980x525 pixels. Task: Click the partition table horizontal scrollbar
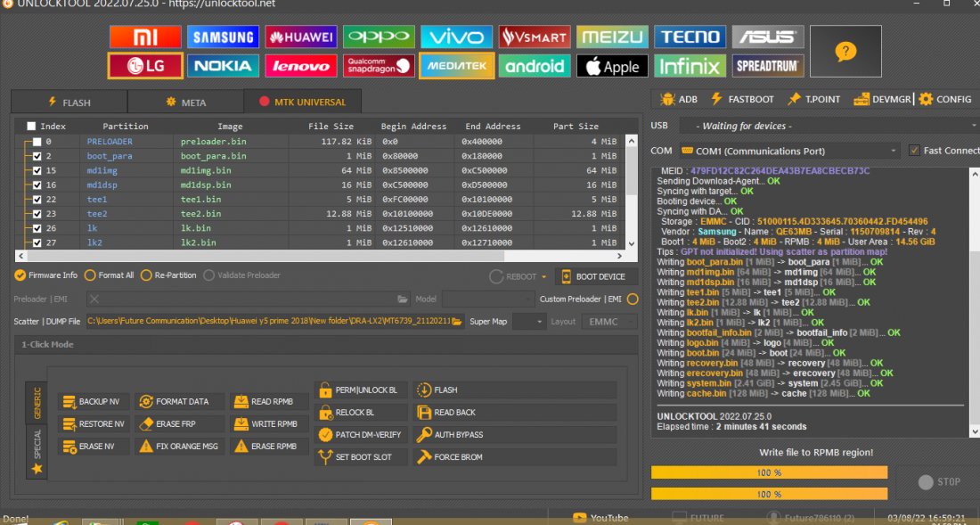pyautogui.click(x=265, y=256)
